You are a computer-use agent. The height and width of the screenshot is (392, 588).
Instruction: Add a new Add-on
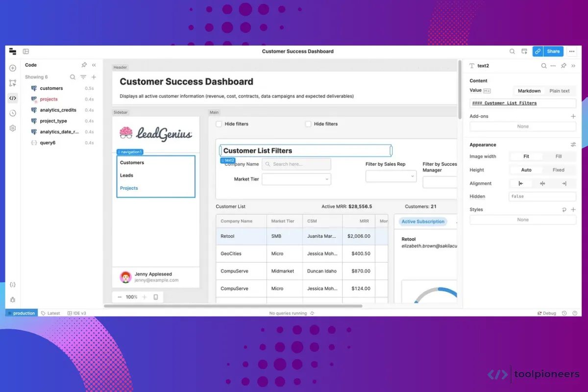(x=573, y=117)
